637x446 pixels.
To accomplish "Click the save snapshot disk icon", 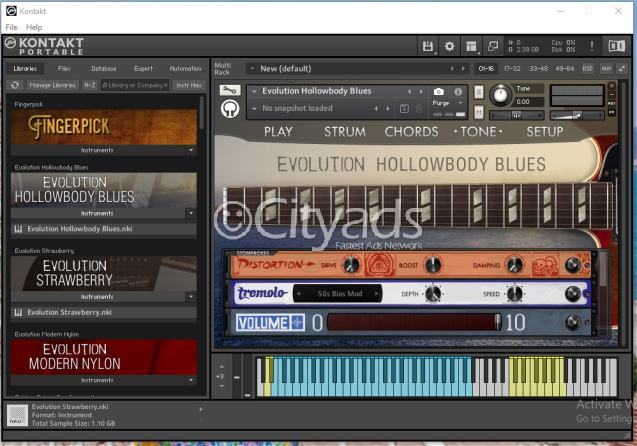I will (404, 108).
